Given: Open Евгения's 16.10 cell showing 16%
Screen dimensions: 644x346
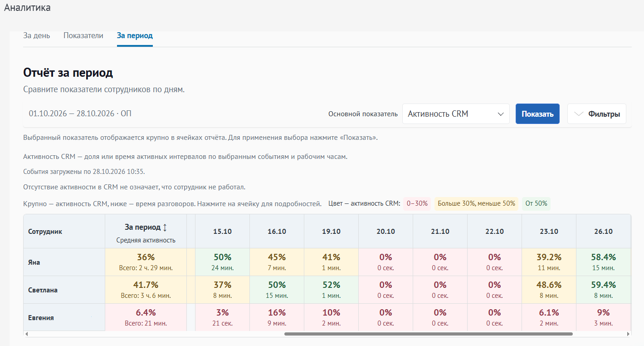Looking at the screenshot, I should 277,317.
